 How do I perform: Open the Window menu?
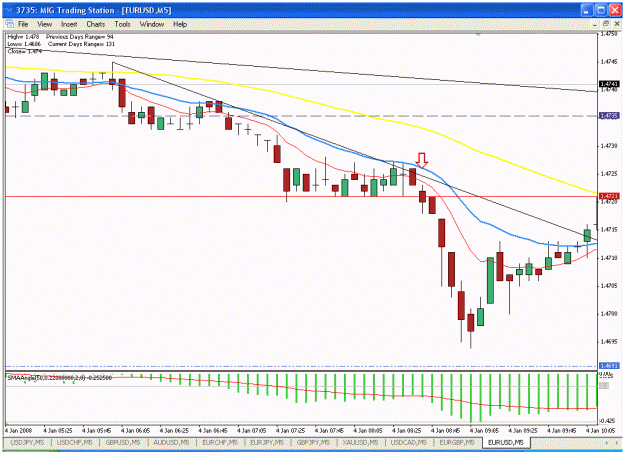pos(151,24)
